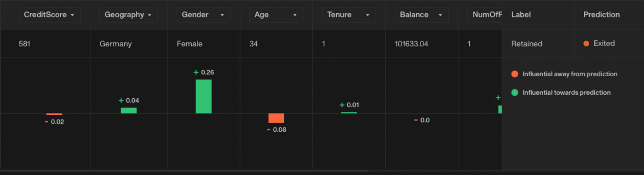This screenshot has width=644, height=175.
Task: Click the green 'Influential towards prediction' legend dot
Action: click(x=515, y=92)
